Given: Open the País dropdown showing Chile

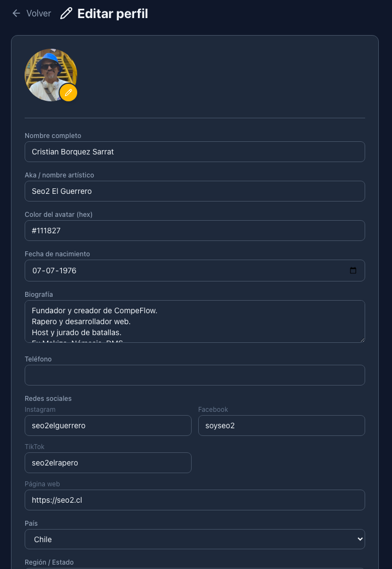Looking at the screenshot, I should click(x=194, y=539).
